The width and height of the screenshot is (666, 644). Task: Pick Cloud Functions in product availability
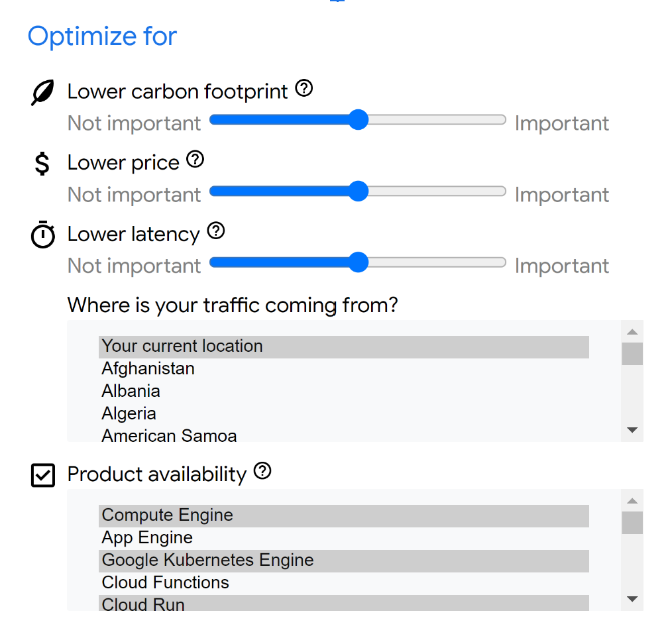344,583
